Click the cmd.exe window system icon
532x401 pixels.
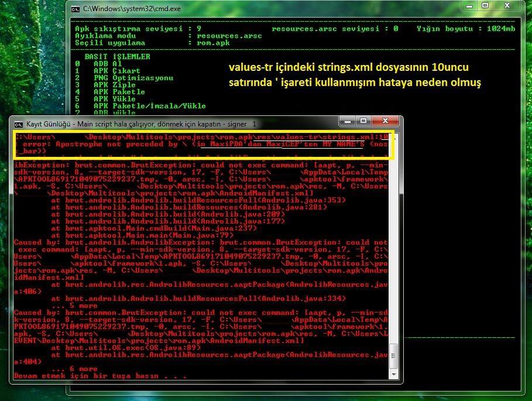pyautogui.click(x=75, y=9)
